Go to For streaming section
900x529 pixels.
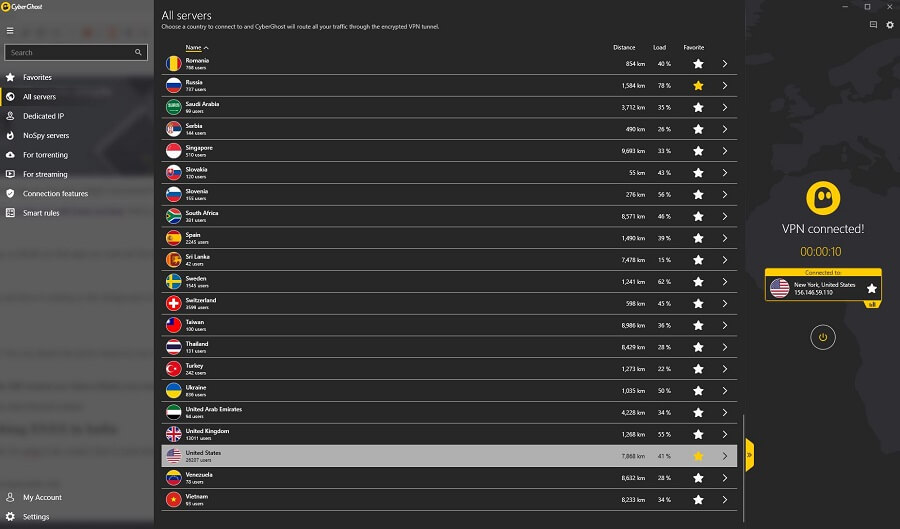coord(45,174)
